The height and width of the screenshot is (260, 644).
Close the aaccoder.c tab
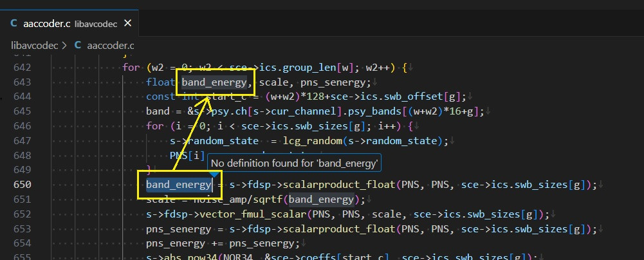tap(128, 23)
